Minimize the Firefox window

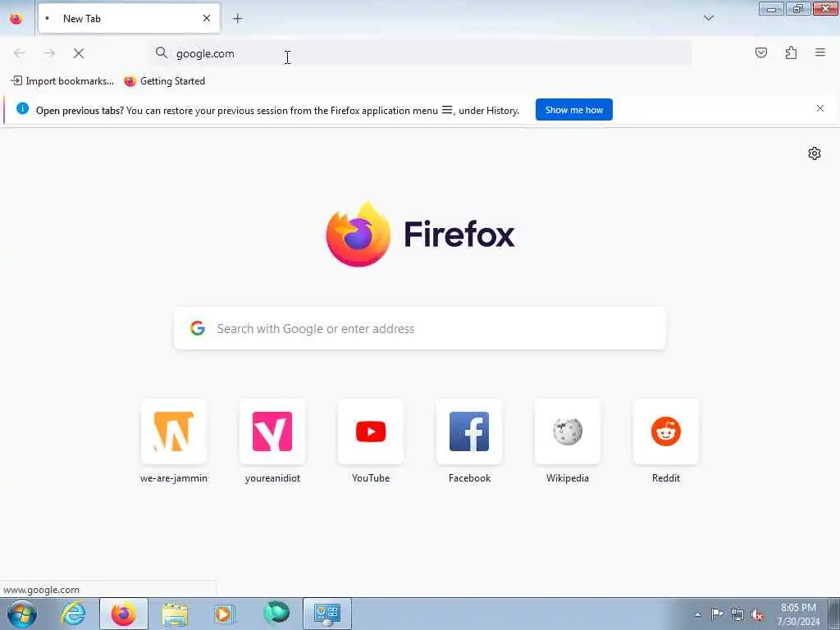[x=771, y=8]
